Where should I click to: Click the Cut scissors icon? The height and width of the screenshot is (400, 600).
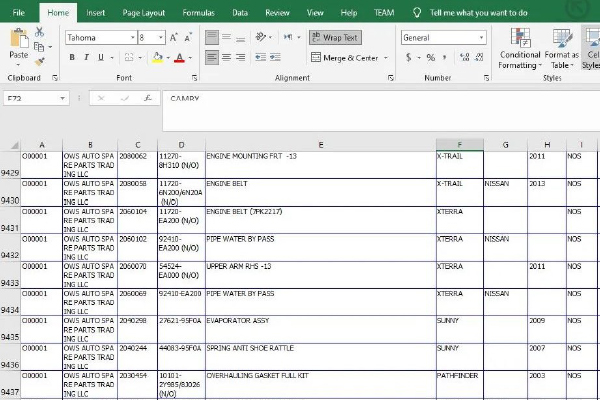(x=39, y=32)
